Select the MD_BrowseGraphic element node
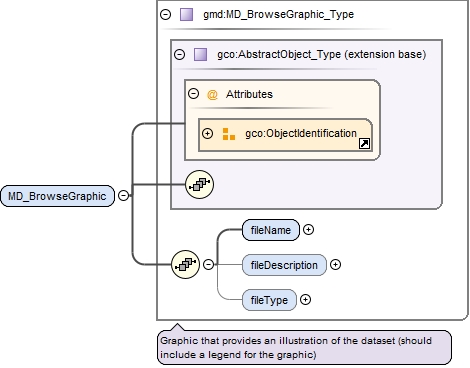Viewport: 470px width, 368px height. pos(57,196)
